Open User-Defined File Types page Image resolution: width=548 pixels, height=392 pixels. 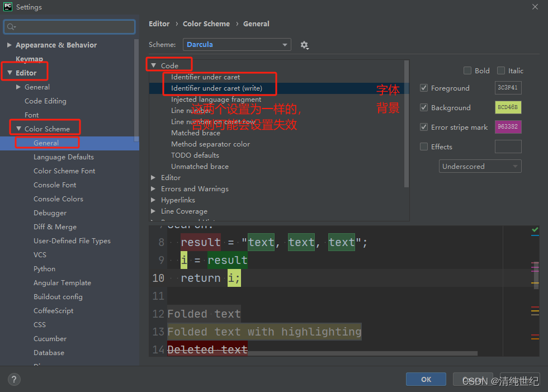click(72, 240)
